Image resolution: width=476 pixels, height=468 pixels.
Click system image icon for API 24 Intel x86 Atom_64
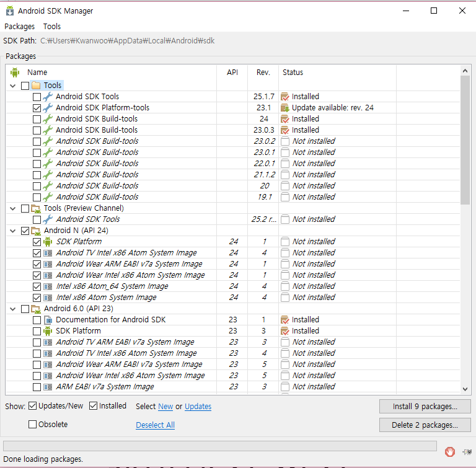(x=48, y=286)
